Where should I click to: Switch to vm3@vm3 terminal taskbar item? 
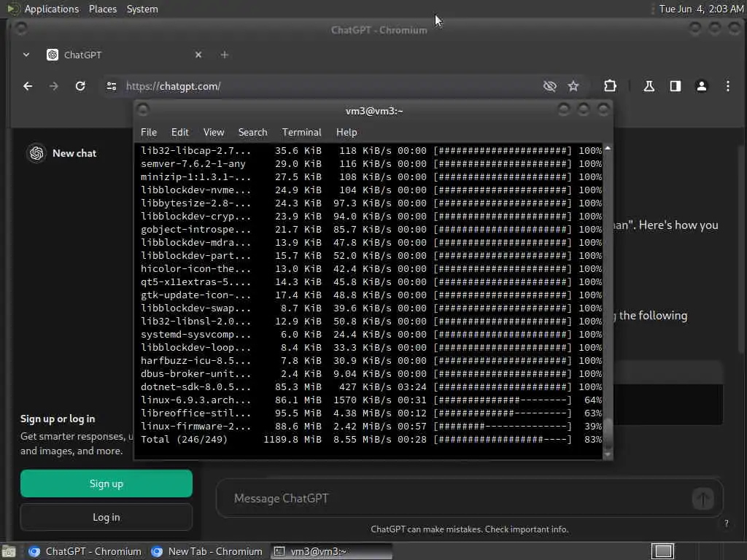click(332, 551)
